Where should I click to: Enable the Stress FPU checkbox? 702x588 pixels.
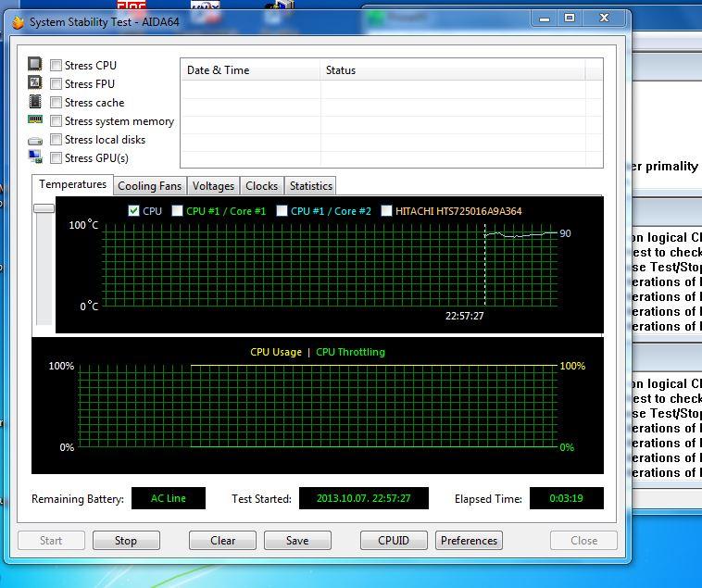pyautogui.click(x=56, y=83)
